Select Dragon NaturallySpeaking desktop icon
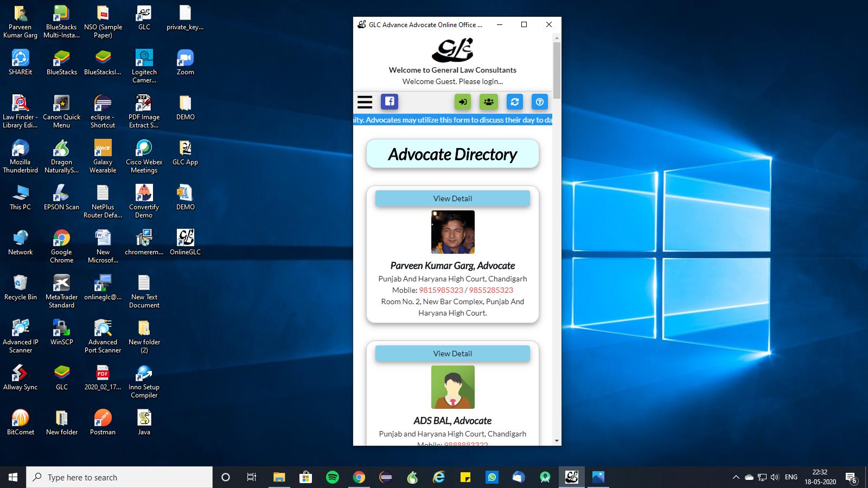The width and height of the screenshot is (868, 488). click(61, 156)
